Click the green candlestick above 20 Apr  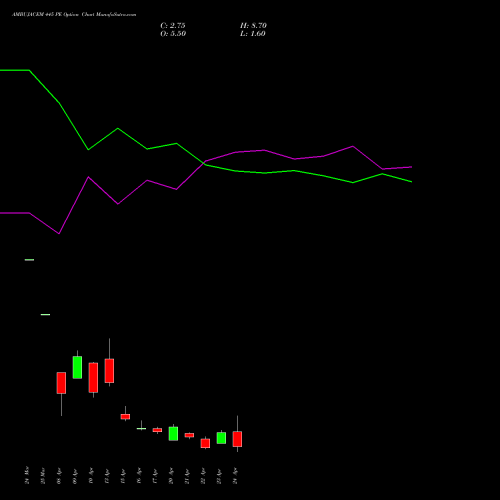[x=173, y=434]
